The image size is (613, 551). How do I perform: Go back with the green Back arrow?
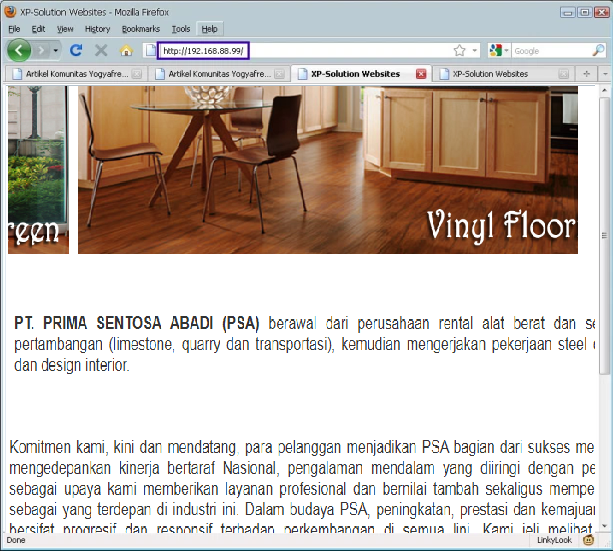coord(18,50)
